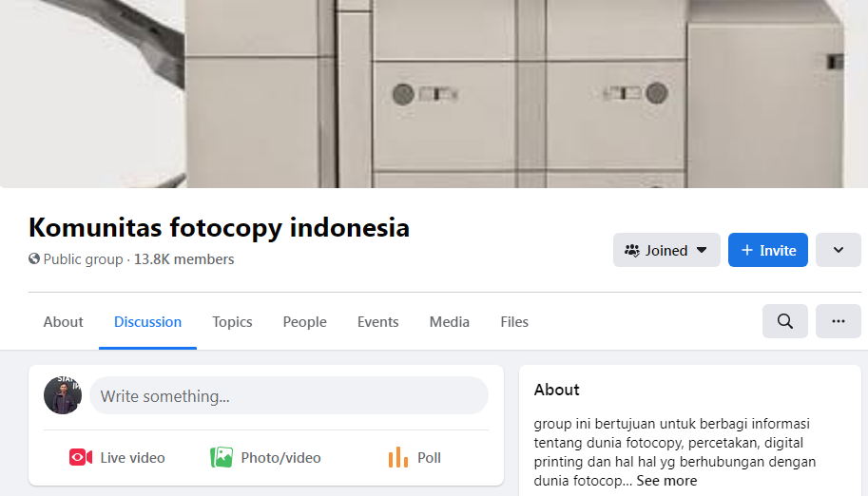Click the Live video camera icon
The image size is (868, 496).
pos(81,457)
